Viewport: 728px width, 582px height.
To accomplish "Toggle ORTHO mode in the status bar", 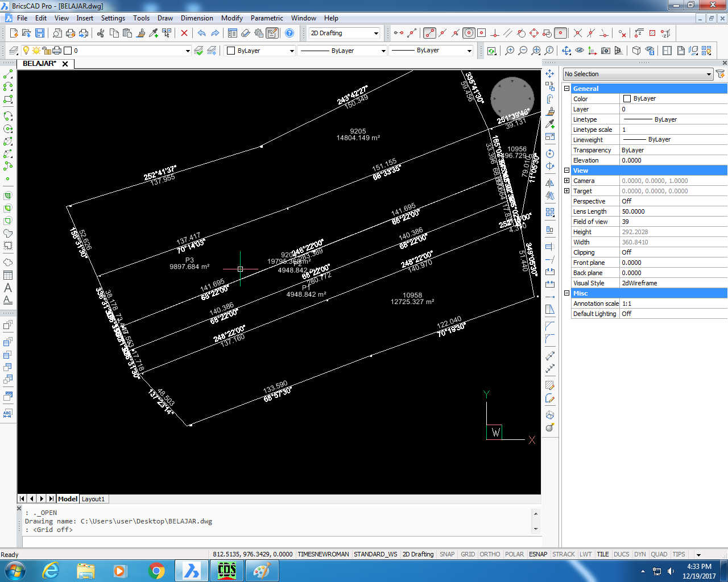I will (x=490, y=554).
